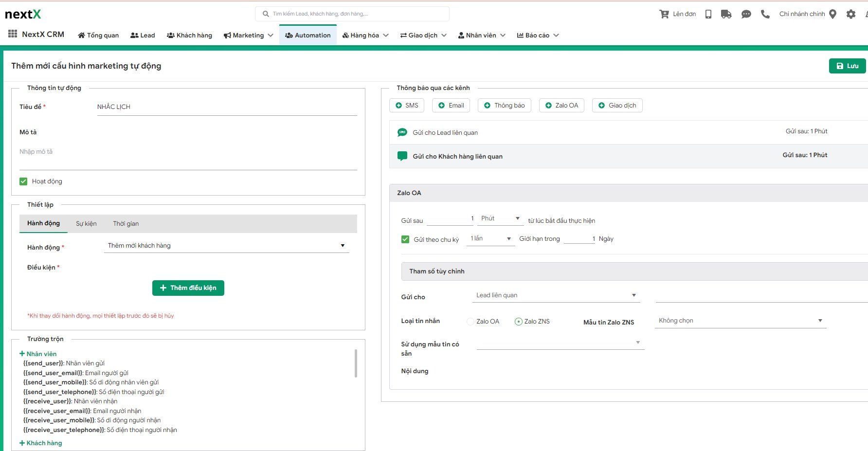Click the branch location pin icon

(832, 14)
